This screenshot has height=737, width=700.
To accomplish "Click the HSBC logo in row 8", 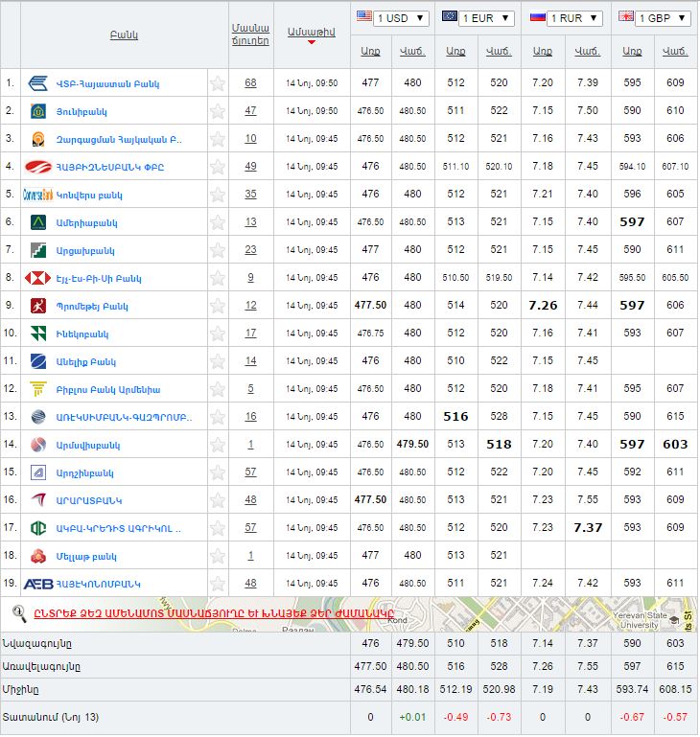I will 38,278.
